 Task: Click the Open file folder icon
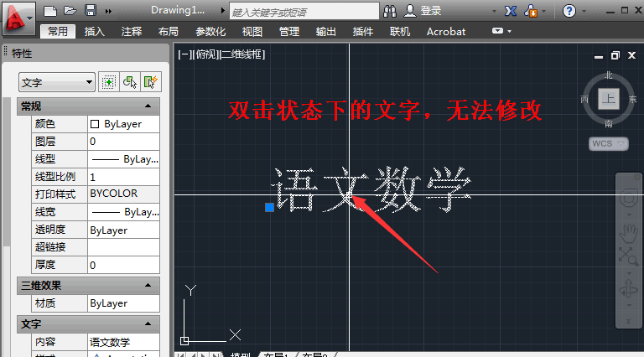[70, 11]
